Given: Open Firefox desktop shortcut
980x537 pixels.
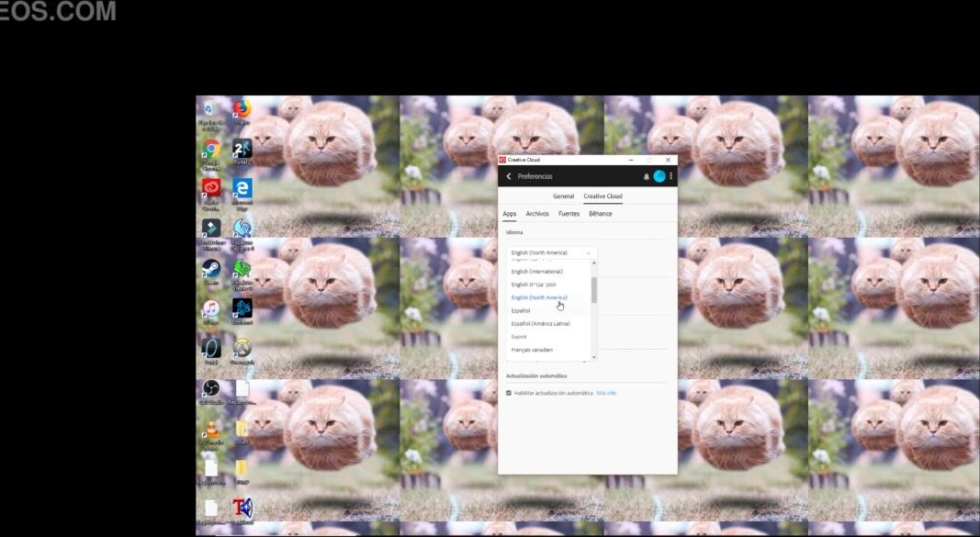Looking at the screenshot, I should (242, 110).
